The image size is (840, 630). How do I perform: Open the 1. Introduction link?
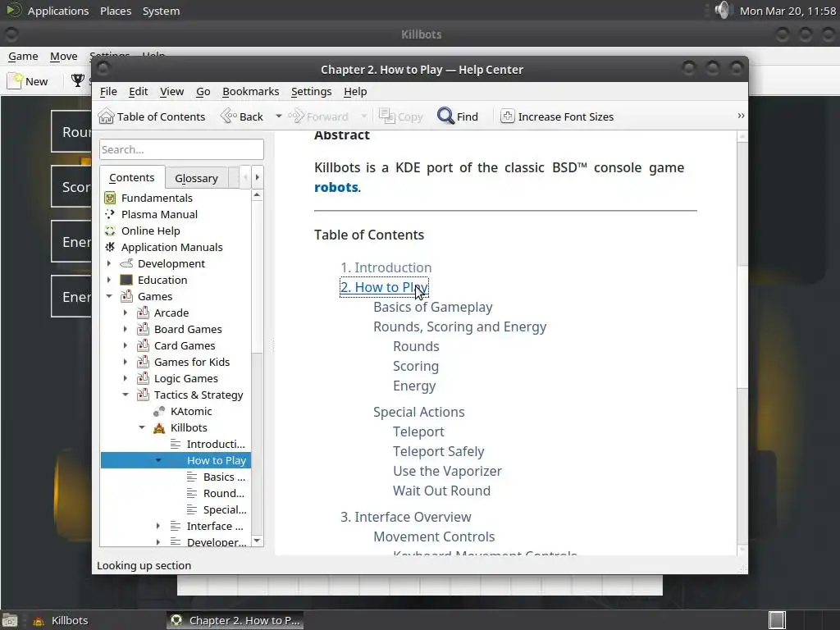coord(386,267)
